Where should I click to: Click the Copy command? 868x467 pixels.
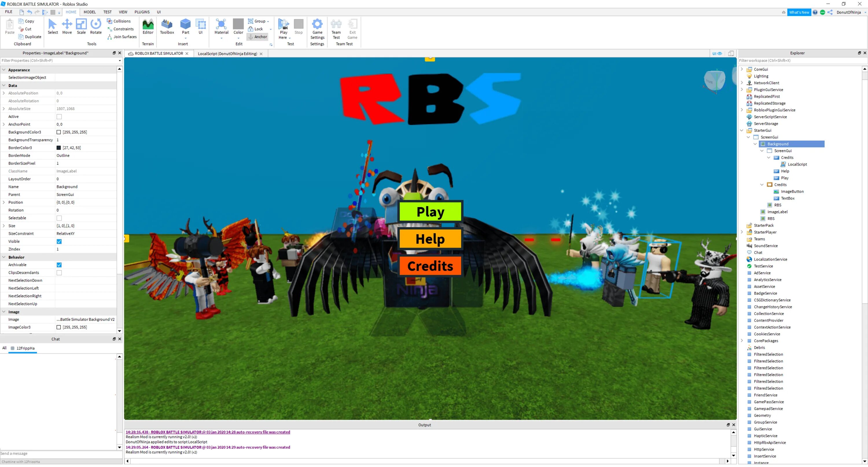pyautogui.click(x=26, y=21)
